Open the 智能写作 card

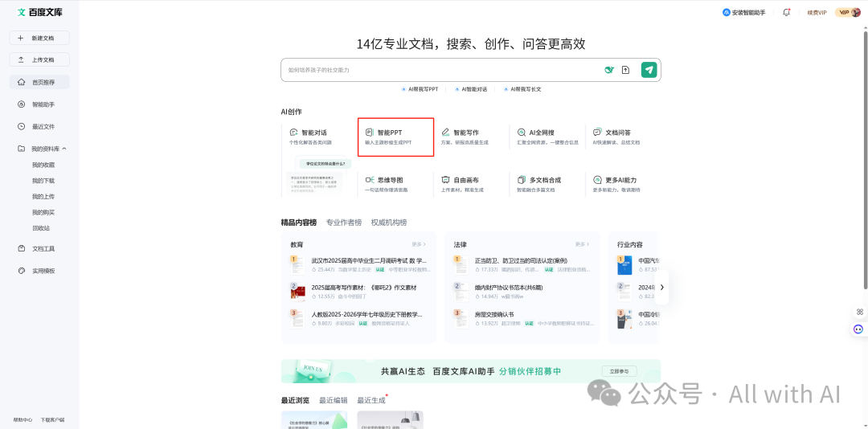point(471,137)
